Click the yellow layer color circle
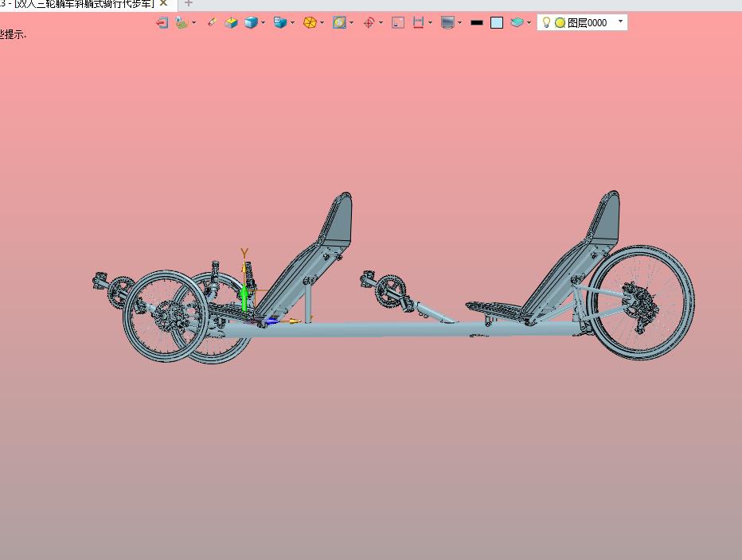Screen dimensions: 742x560 [560, 23]
